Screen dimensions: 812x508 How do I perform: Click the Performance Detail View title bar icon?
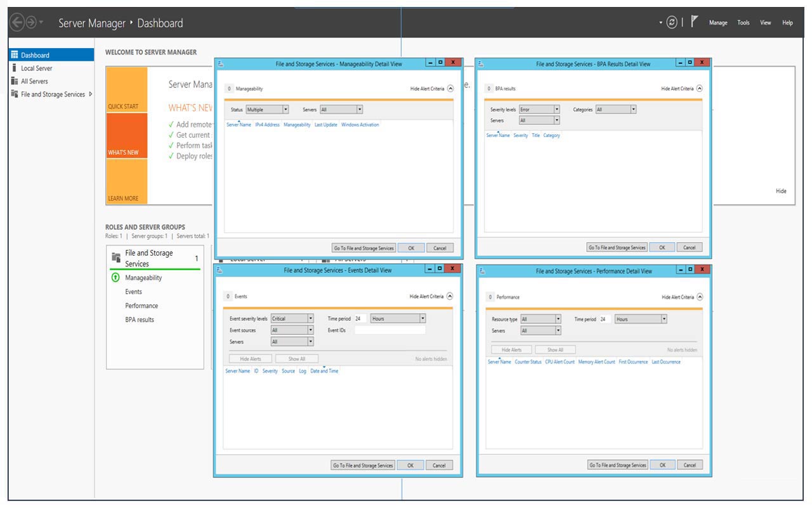pyautogui.click(x=482, y=271)
